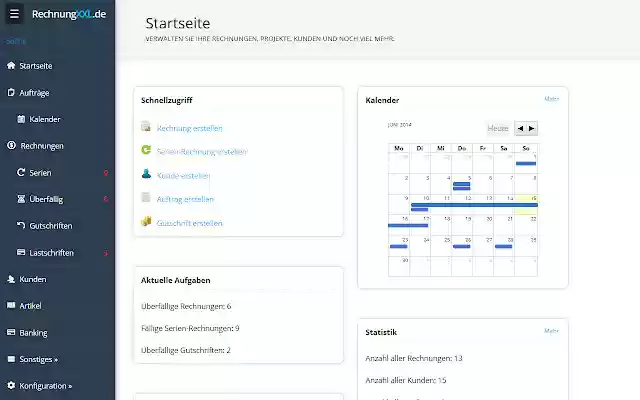Click the event bar on Thursday the 5th
This screenshot has width=640, height=400.
(x=462, y=184)
